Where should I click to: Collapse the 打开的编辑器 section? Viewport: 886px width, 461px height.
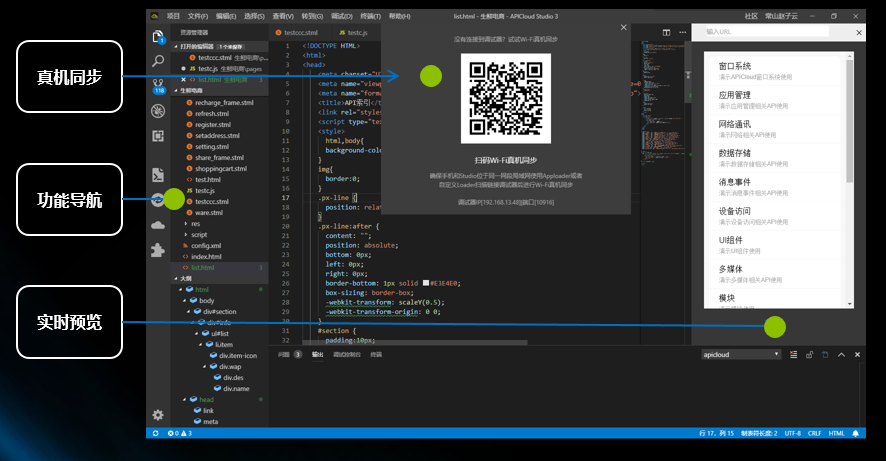176,46
